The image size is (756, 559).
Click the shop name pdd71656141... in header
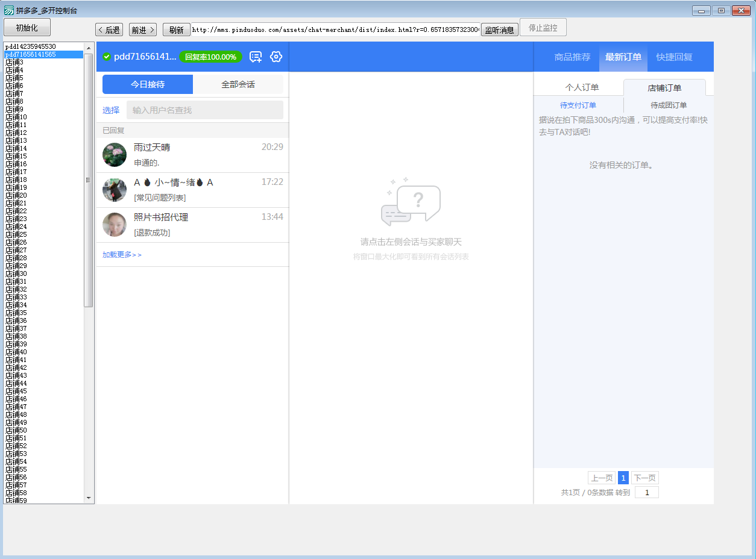145,57
